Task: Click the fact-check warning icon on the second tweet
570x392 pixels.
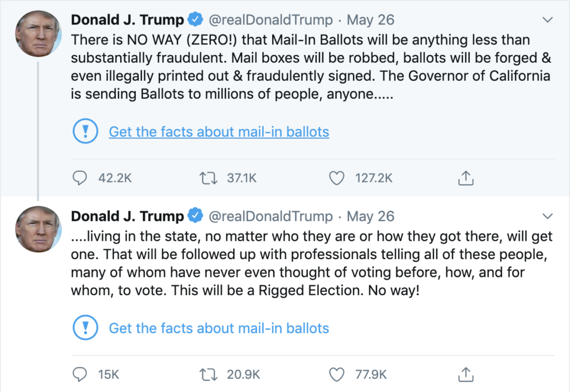Action: (x=85, y=328)
